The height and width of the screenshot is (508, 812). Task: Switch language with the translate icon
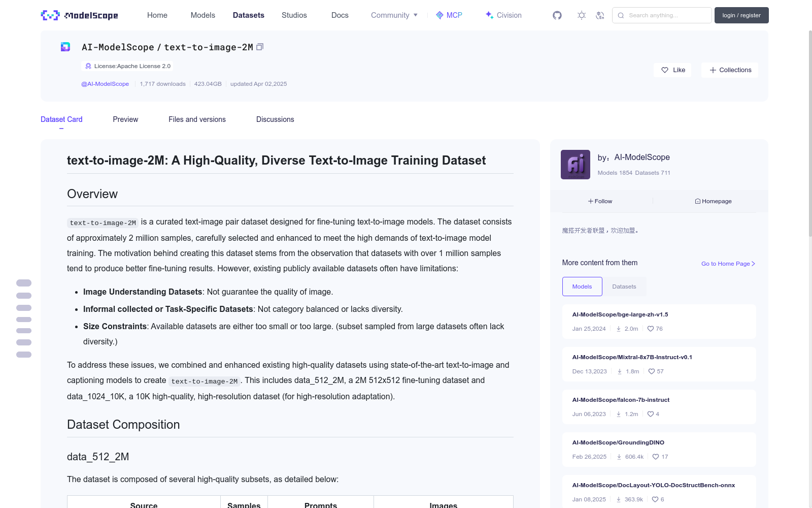point(600,15)
